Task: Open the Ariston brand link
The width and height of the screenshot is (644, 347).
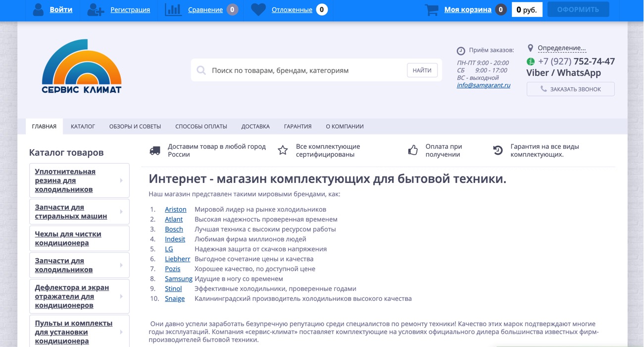Action: (x=176, y=209)
